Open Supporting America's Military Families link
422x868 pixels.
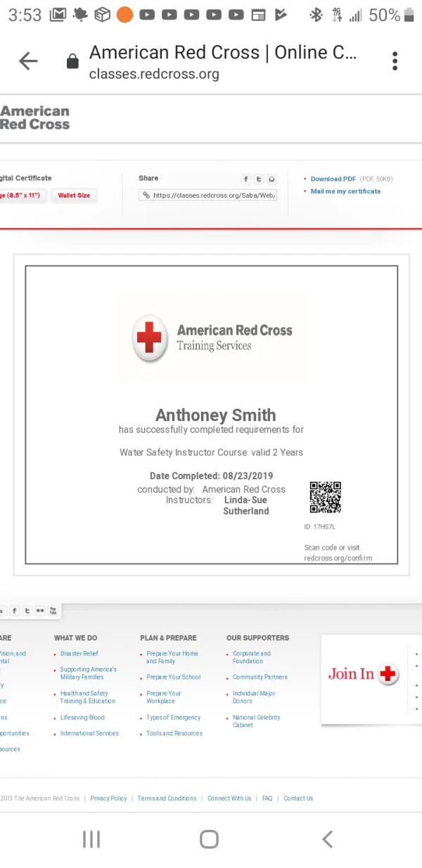88,673
